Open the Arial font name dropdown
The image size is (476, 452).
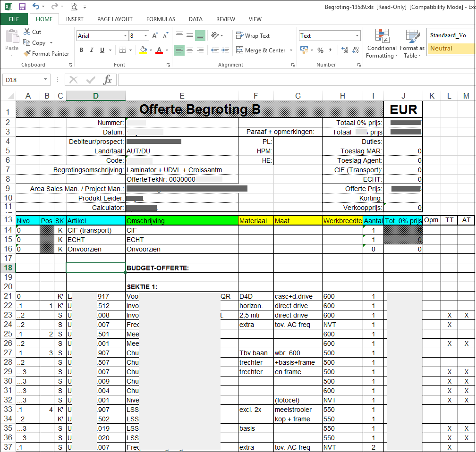(125, 35)
